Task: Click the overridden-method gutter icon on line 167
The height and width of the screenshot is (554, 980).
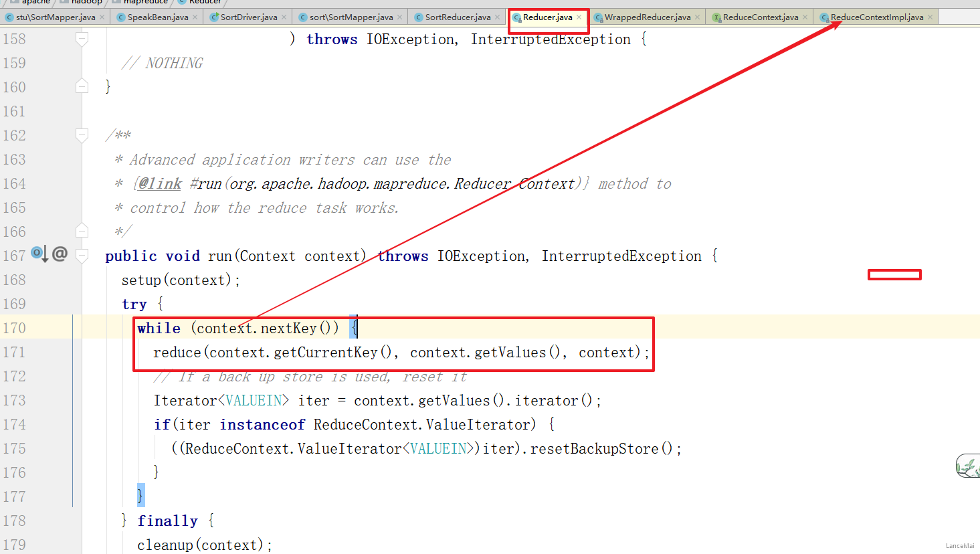Action: click(x=39, y=254)
